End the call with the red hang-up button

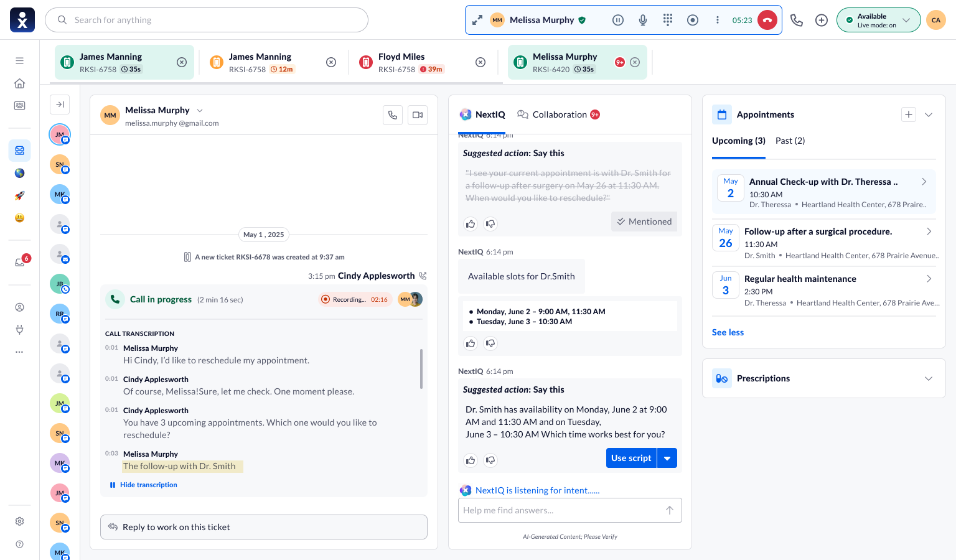pos(767,20)
